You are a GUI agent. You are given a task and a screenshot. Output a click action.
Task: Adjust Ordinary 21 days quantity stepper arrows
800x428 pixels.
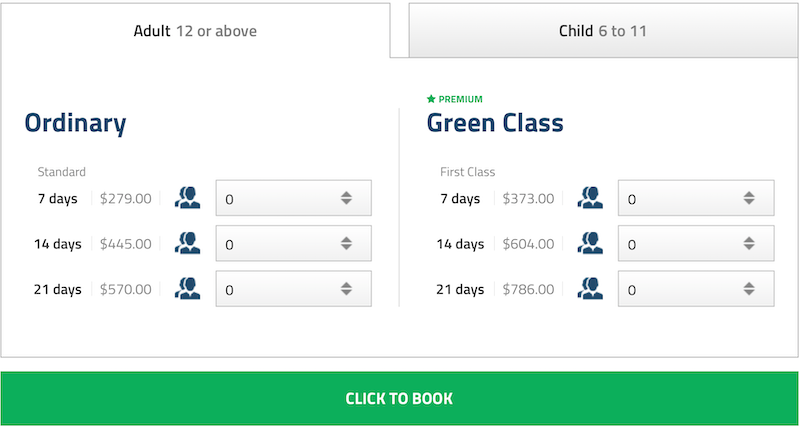346,289
